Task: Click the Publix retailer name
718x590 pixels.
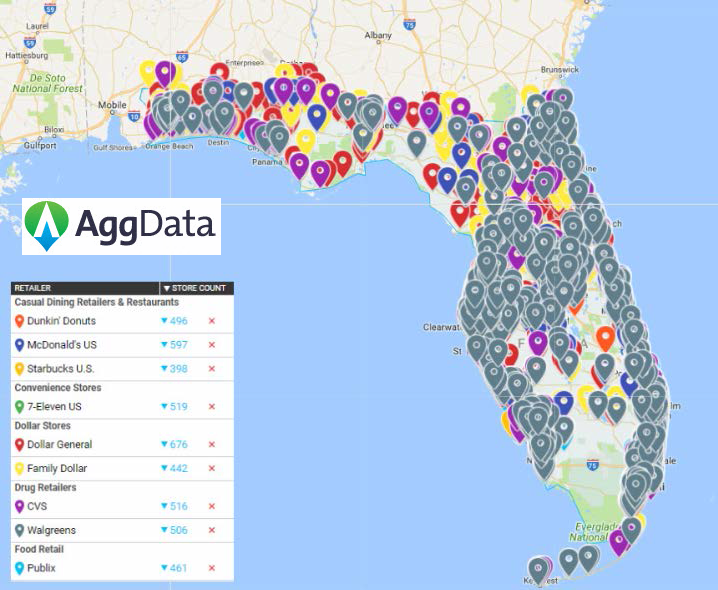Action: (x=41, y=568)
